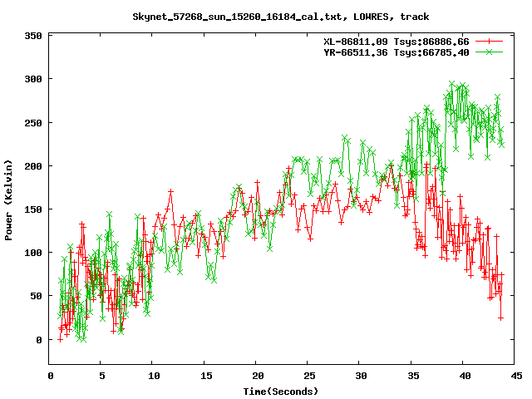Click the 50 y-axis tick label
The image size is (532, 399).
tap(36, 296)
